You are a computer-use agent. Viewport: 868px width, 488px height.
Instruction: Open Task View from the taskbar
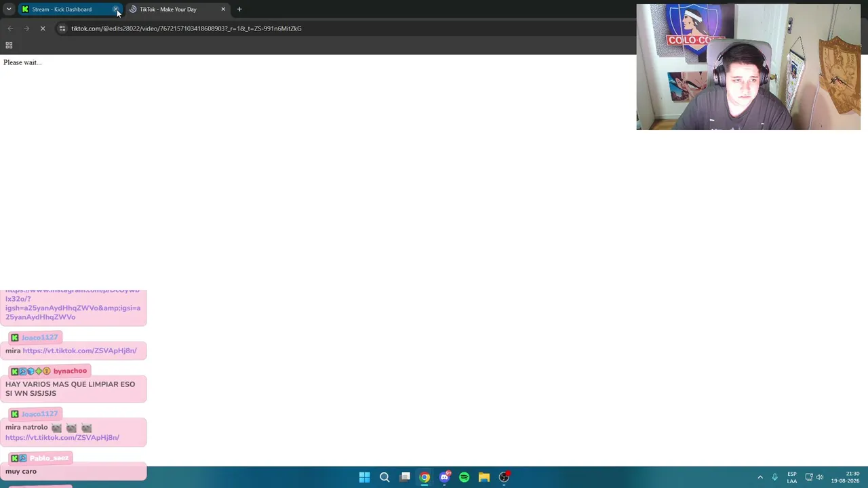[405, 477]
